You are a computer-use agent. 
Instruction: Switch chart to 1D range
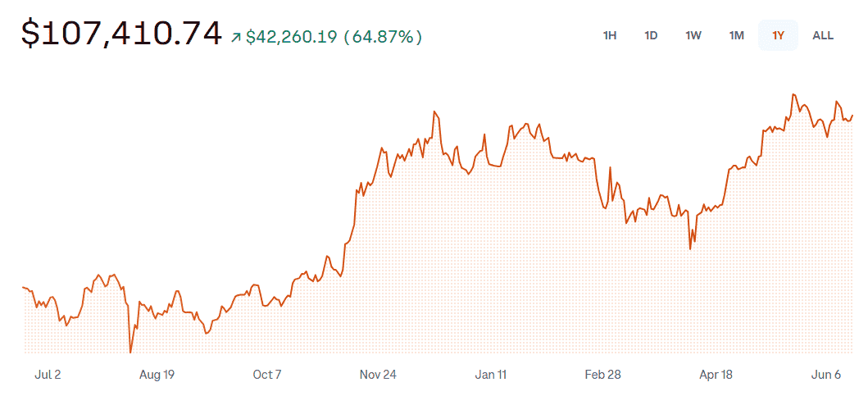click(x=651, y=35)
